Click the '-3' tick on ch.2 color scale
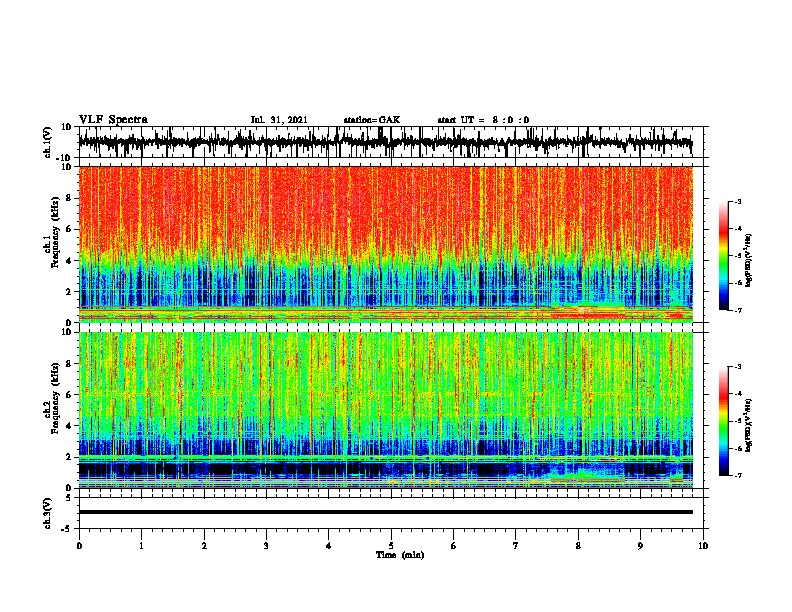 click(x=738, y=367)
